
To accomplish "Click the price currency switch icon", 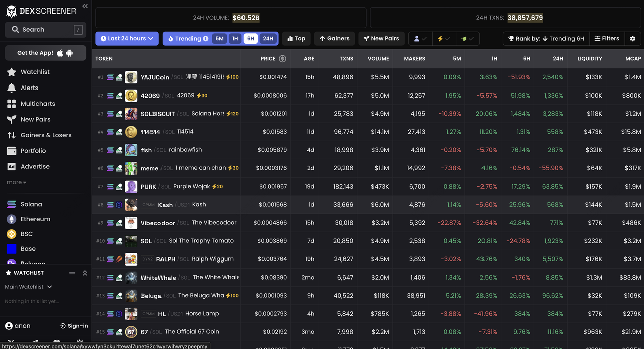I will (x=282, y=59).
